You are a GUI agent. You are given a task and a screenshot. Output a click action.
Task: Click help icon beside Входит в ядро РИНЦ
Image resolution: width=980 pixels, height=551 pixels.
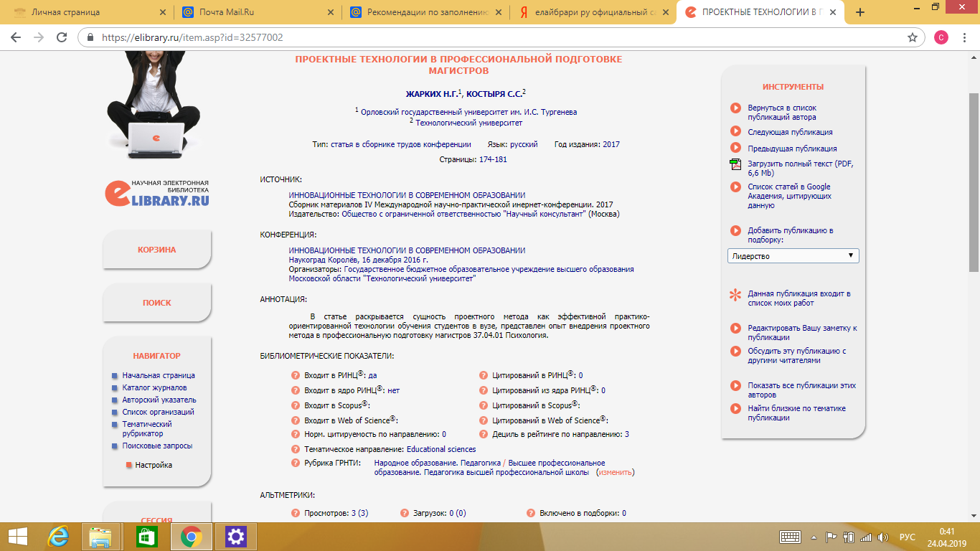(x=296, y=390)
